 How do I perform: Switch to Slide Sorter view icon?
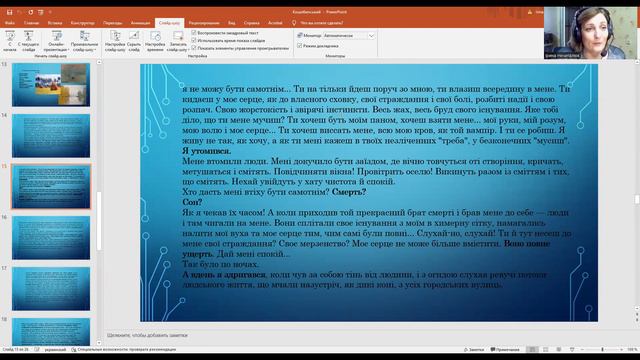click(546, 349)
